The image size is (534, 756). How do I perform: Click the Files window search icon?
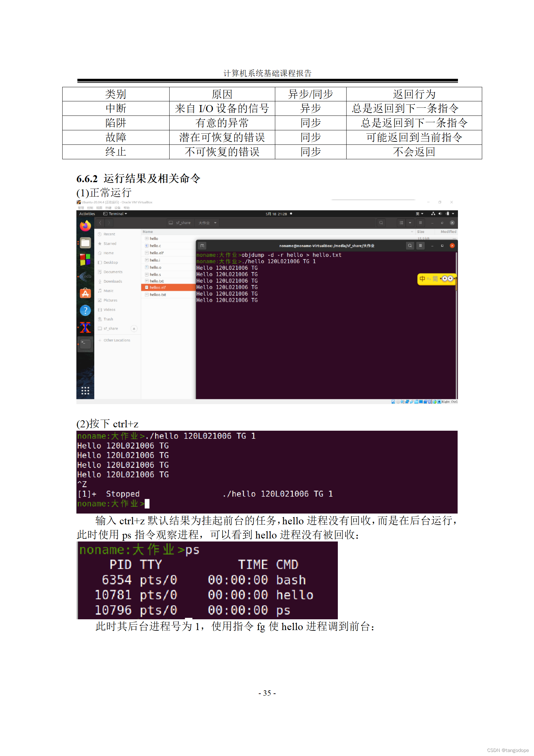[x=381, y=223]
